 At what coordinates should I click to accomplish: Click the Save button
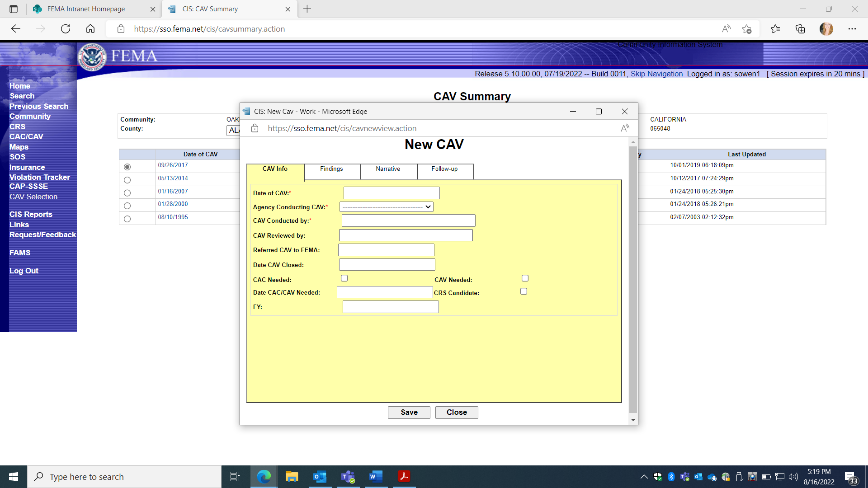click(409, 412)
